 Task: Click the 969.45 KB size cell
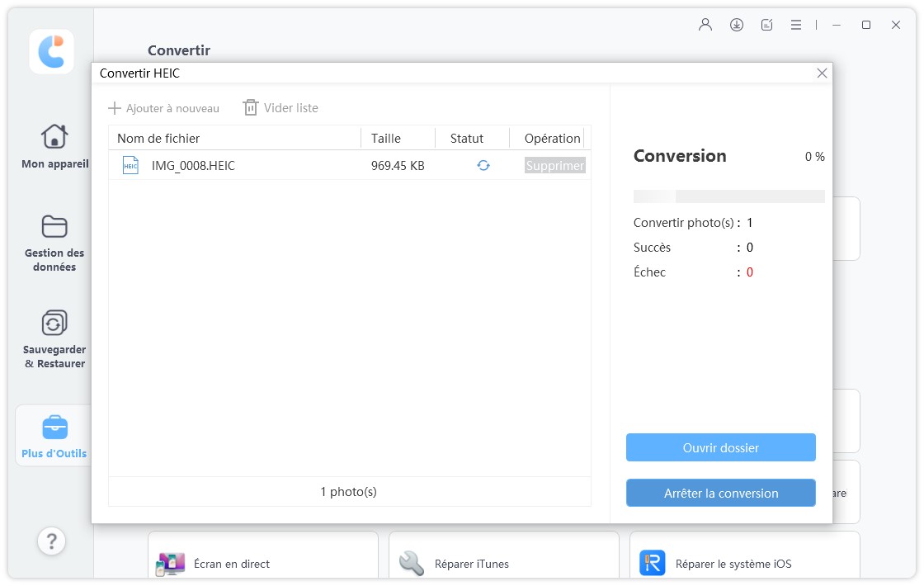click(x=398, y=166)
